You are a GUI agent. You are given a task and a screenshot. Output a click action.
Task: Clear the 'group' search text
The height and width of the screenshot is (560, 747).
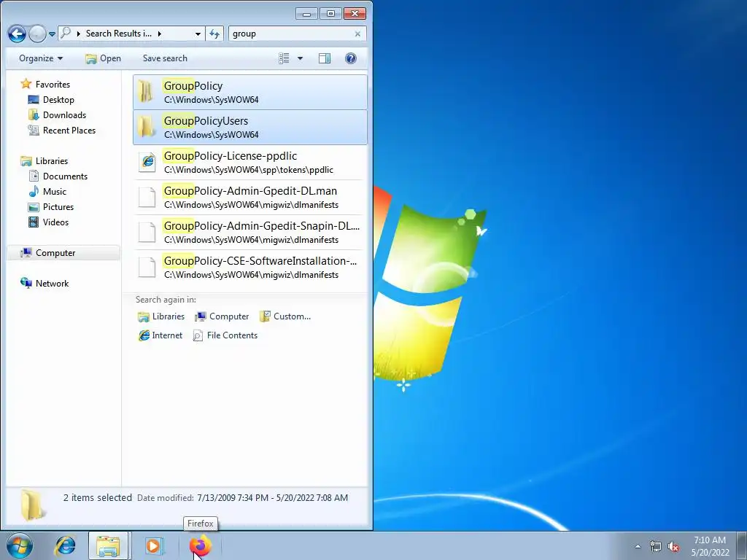tap(357, 34)
